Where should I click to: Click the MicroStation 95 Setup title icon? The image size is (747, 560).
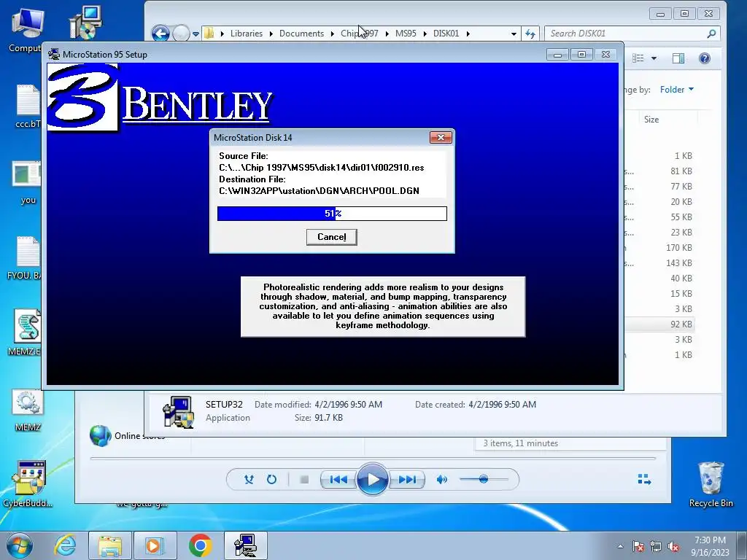pos(54,54)
